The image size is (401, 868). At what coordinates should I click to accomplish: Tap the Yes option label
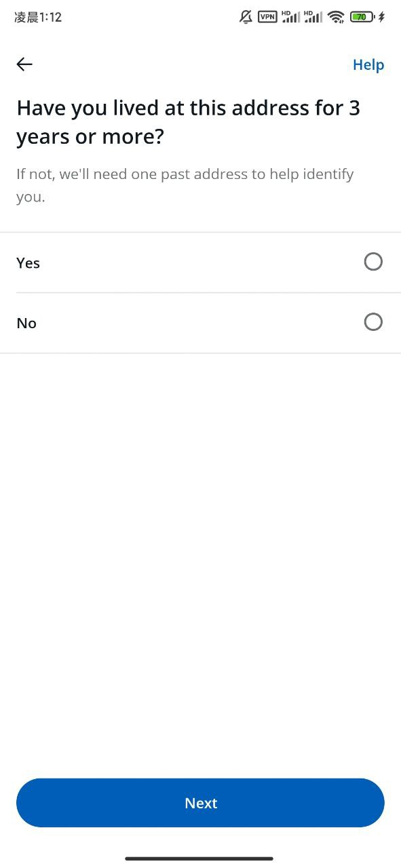28,263
